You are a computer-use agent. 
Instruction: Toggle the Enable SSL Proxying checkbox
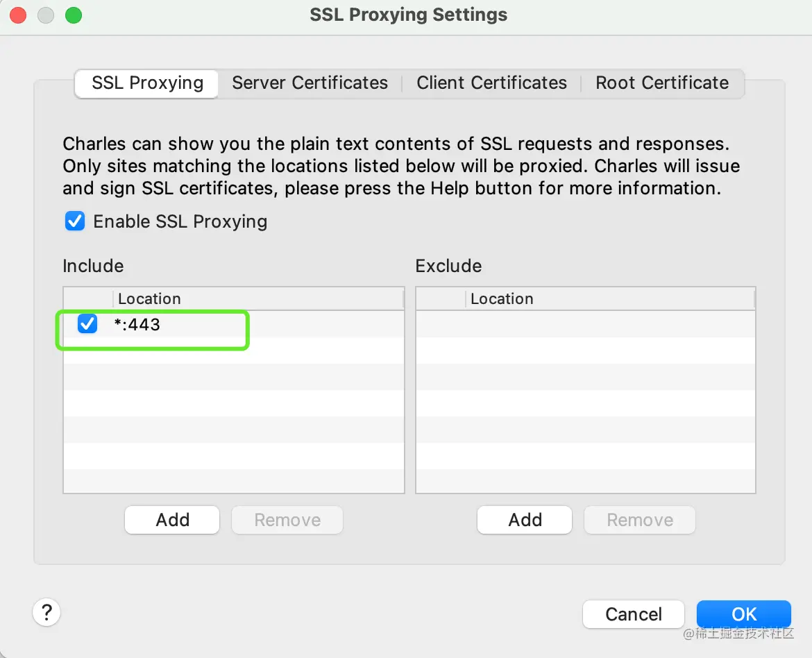(75, 221)
